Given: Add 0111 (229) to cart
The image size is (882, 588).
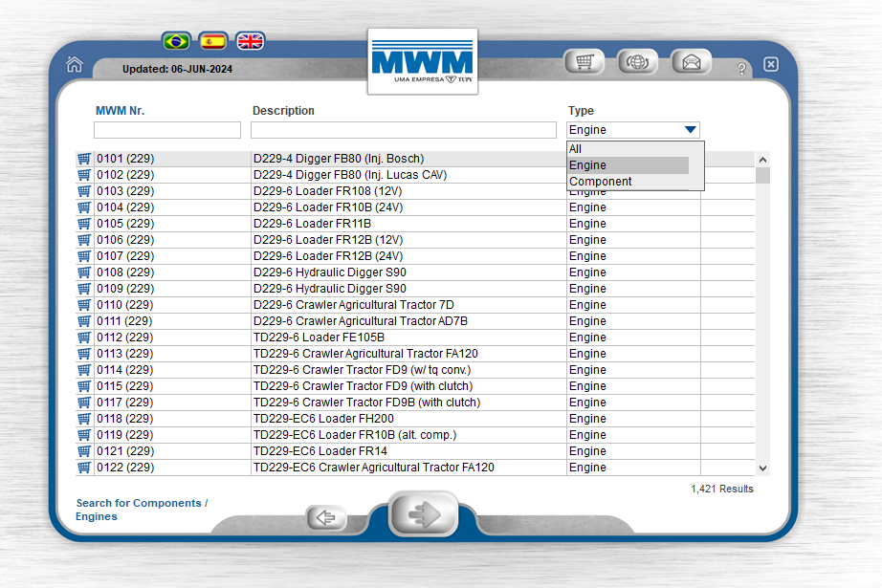Looking at the screenshot, I should [x=84, y=321].
